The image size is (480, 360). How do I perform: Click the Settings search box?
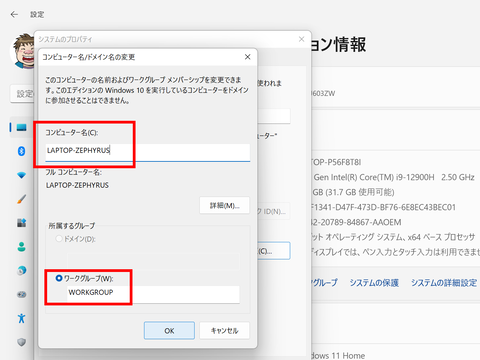(x=22, y=94)
